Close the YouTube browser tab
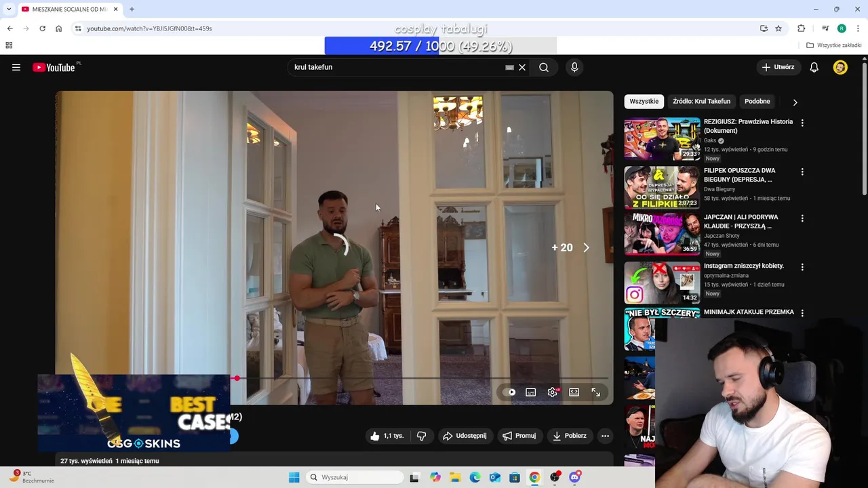868x488 pixels. click(115, 9)
